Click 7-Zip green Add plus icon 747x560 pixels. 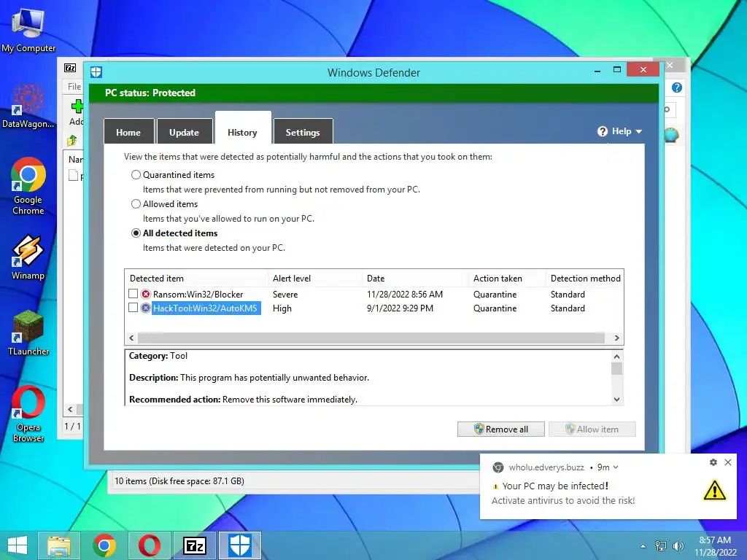click(x=77, y=106)
